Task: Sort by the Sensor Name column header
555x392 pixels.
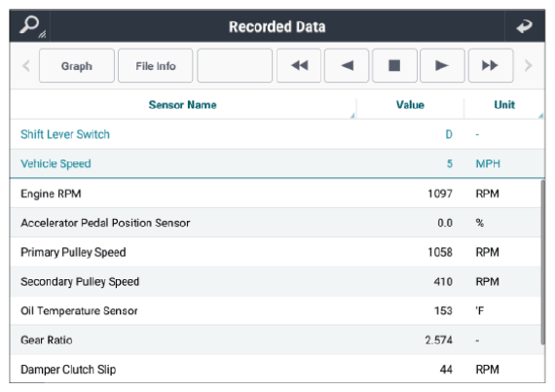Action: 183,105
